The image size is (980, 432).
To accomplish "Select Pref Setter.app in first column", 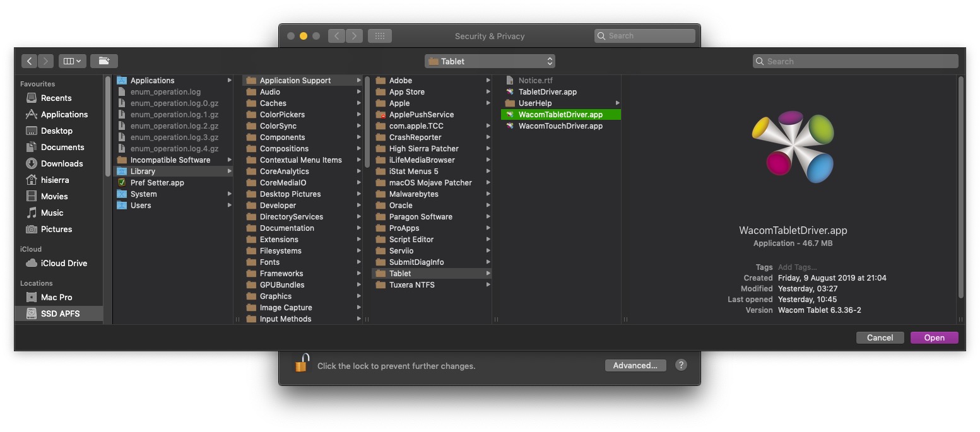I will [173, 182].
